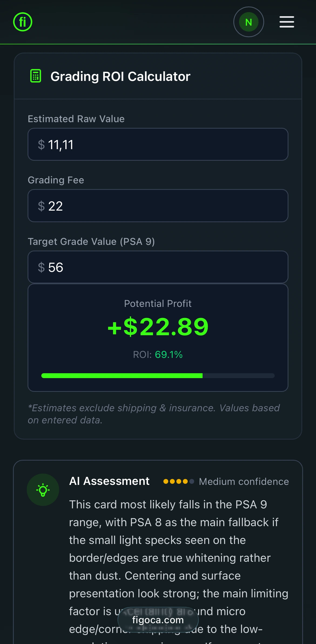Open the Target Grade Value (PSA 9) selector
Image resolution: width=316 pixels, height=644 pixels.
click(x=158, y=267)
